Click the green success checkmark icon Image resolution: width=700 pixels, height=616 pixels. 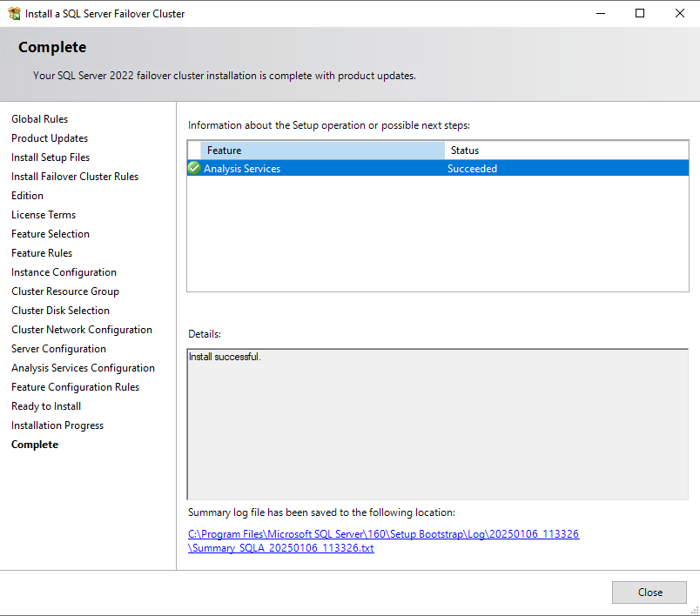click(x=194, y=168)
